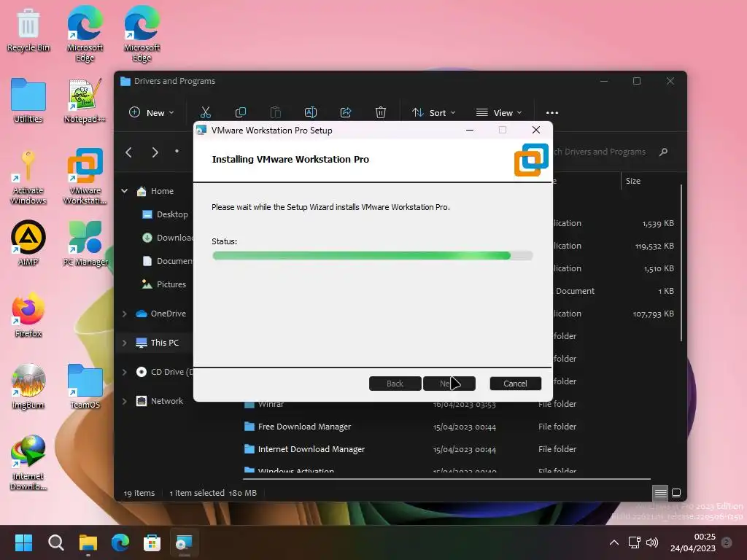Open ImgBurn desktop shortcut
Image resolution: width=747 pixels, height=560 pixels.
pos(28,386)
